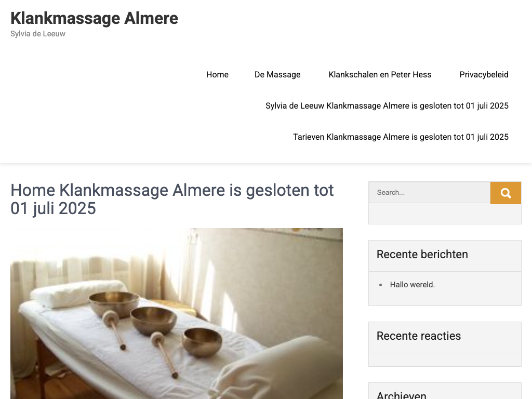Click the bullet beside Hallo wereld.

coord(381,285)
